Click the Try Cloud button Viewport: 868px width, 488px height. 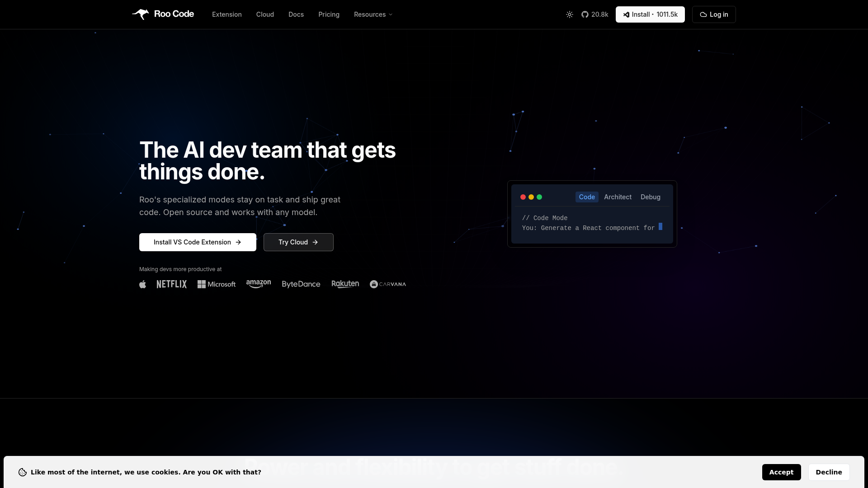(x=298, y=242)
